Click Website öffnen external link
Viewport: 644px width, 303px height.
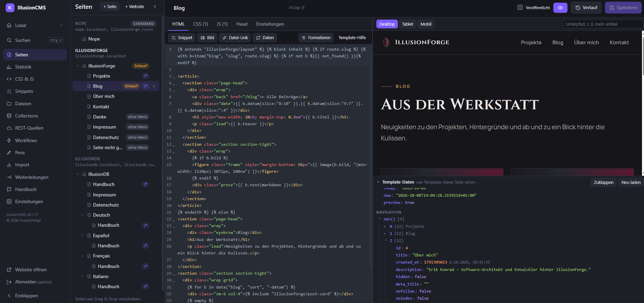coord(35,270)
